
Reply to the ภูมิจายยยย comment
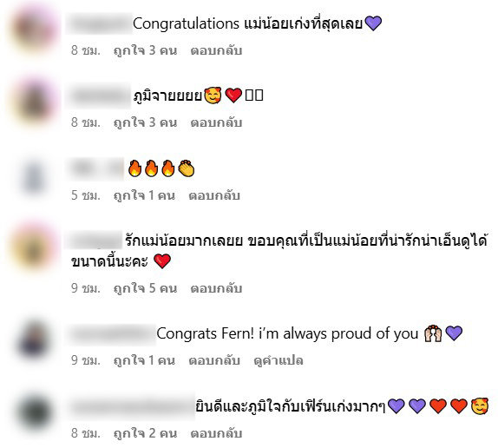pos(216,122)
